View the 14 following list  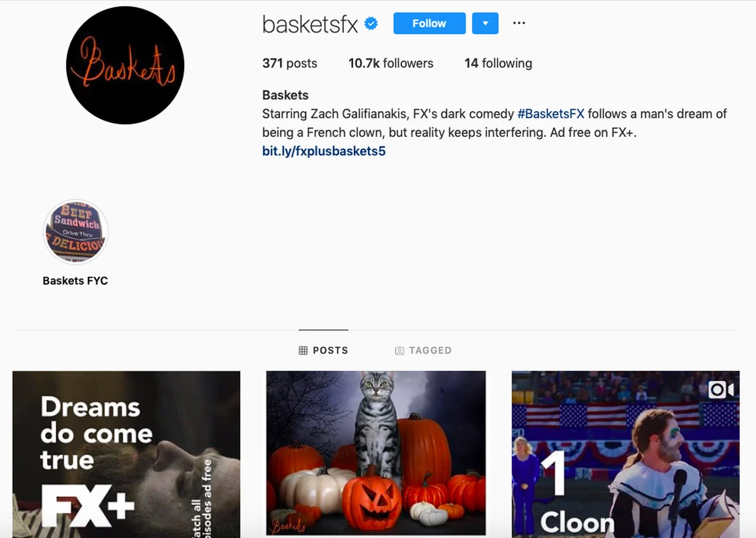click(498, 63)
